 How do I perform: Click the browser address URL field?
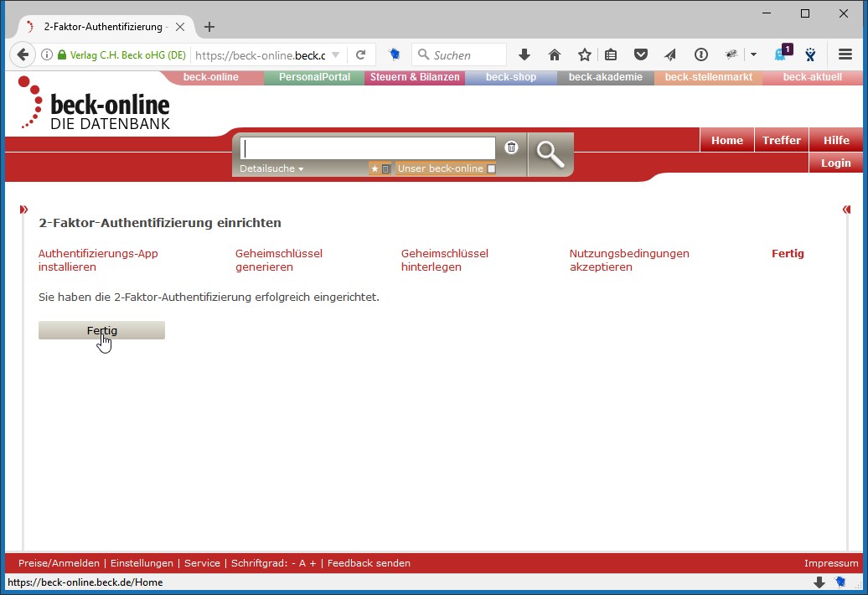click(x=261, y=54)
